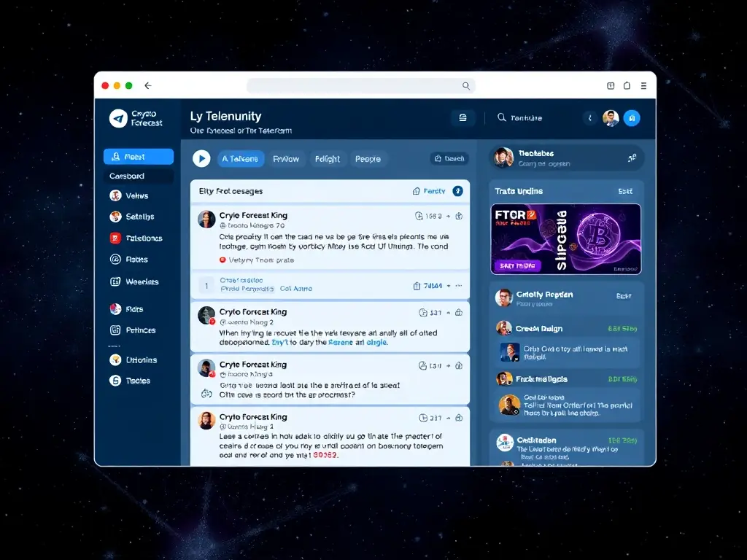The image size is (747, 560).
Task: Open Flabes in the sidebar
Action: [x=129, y=260]
